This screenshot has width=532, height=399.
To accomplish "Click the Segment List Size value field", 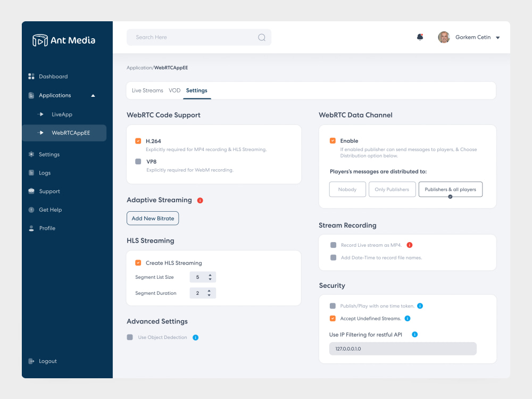I will point(203,277).
